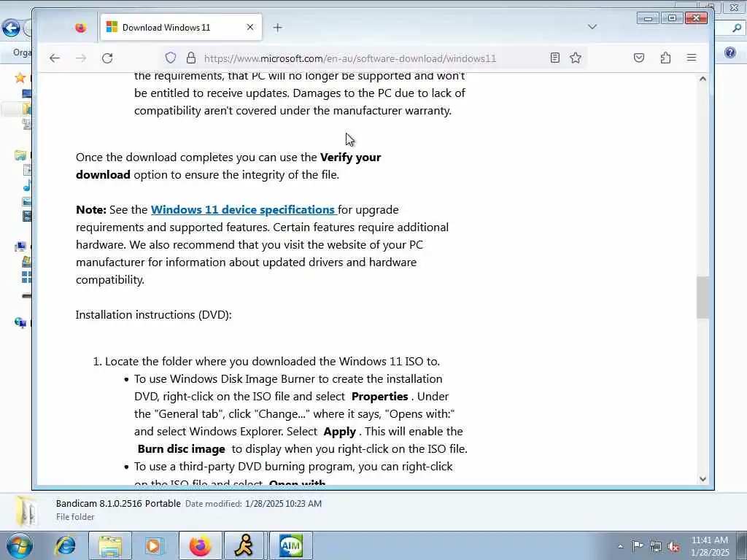The height and width of the screenshot is (560, 747).
Task: Bookmark this page with star icon
Action: click(576, 58)
